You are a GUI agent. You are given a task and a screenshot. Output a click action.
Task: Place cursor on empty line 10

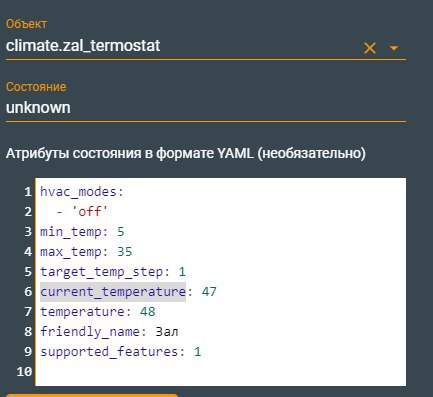tap(220, 371)
